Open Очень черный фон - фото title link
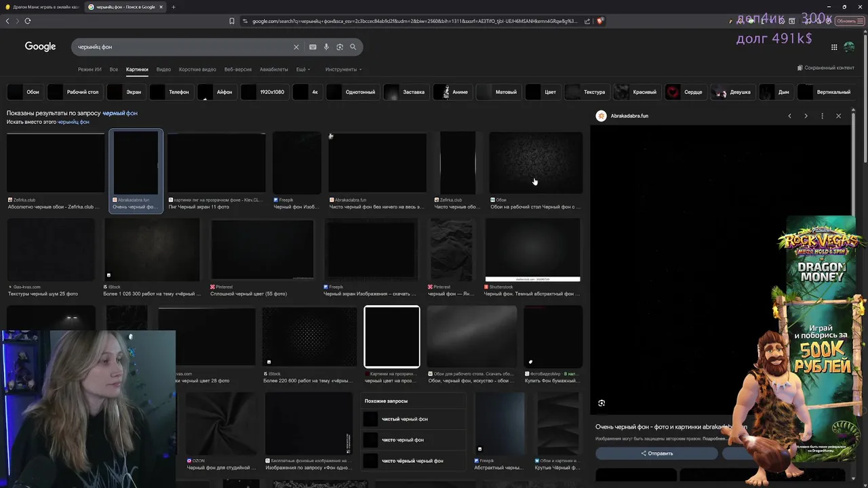This screenshot has height=488, width=868. coord(671,427)
